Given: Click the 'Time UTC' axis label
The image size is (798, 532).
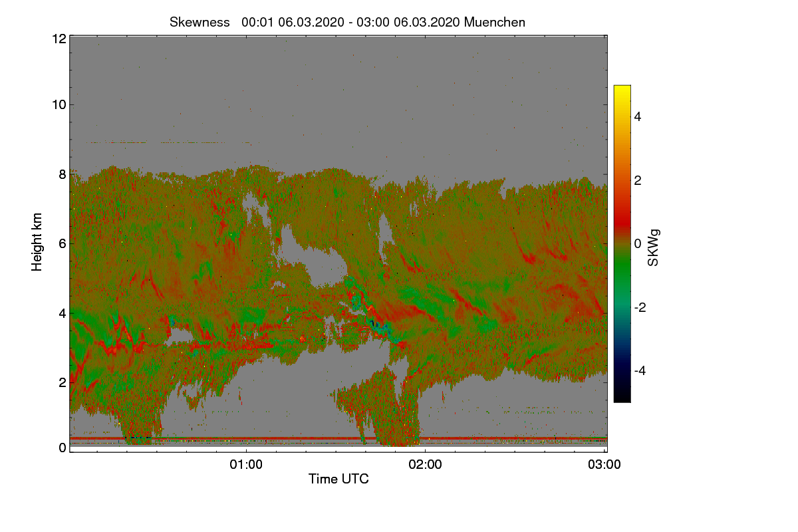Looking at the screenshot, I should click(338, 479).
